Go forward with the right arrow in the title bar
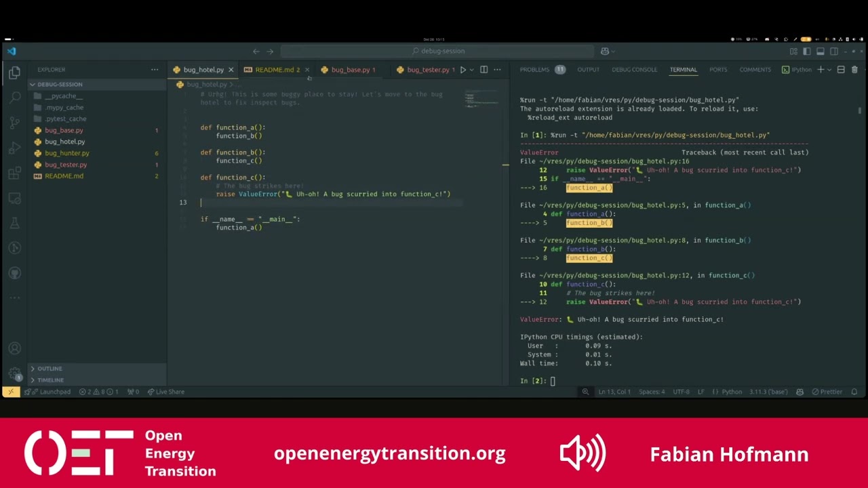 [269, 51]
